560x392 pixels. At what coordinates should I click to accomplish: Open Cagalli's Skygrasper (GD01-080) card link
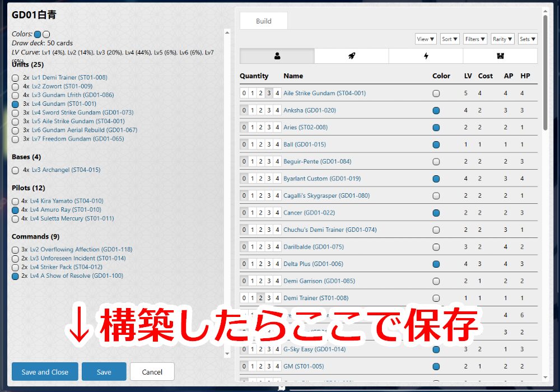click(x=326, y=195)
